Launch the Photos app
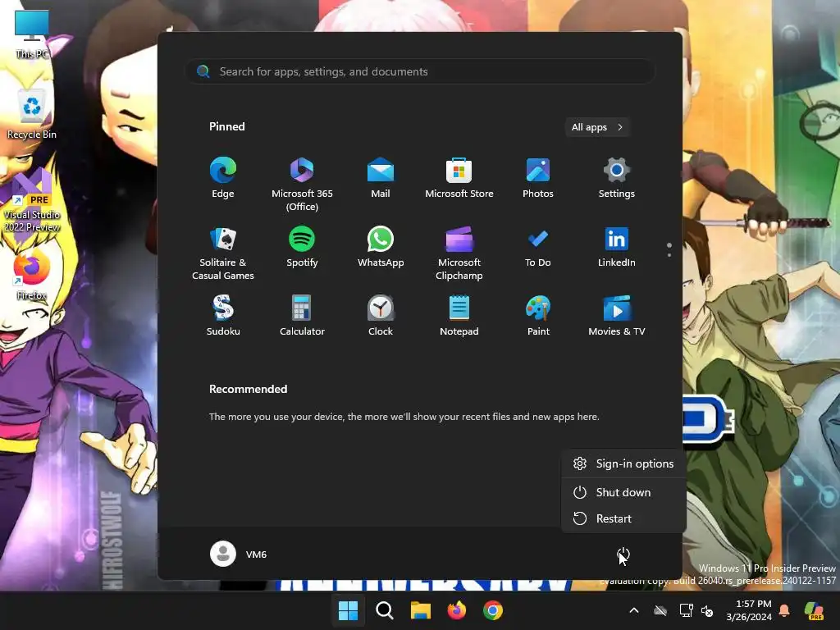The width and height of the screenshot is (840, 630). (538, 178)
